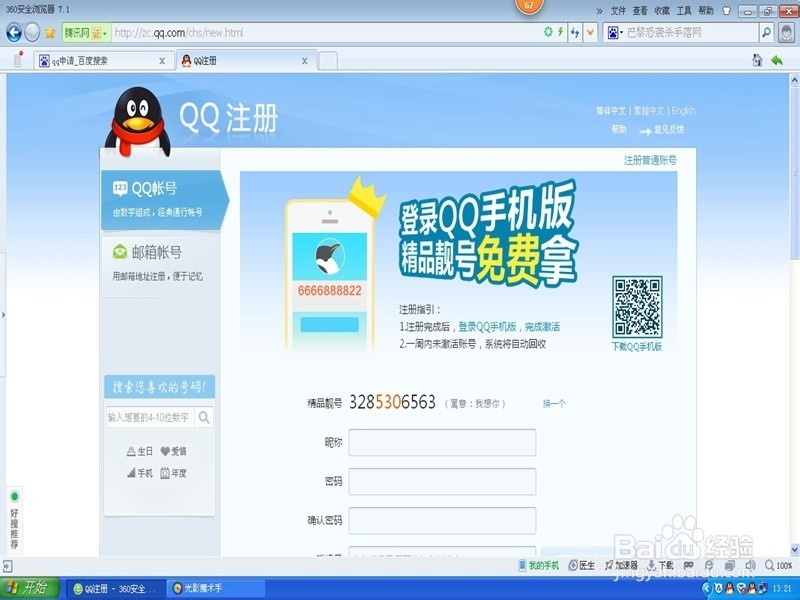
Task: Choose the 年度 number category
Action: (173, 473)
